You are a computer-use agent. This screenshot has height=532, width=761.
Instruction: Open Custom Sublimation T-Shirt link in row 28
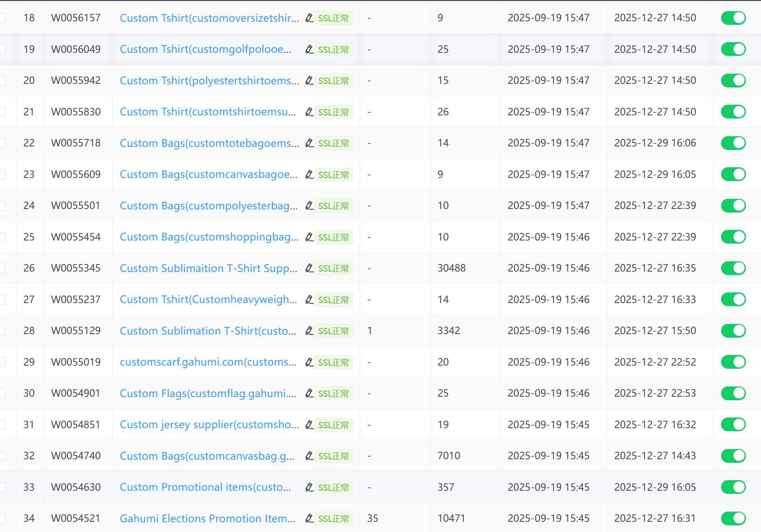pos(207,331)
